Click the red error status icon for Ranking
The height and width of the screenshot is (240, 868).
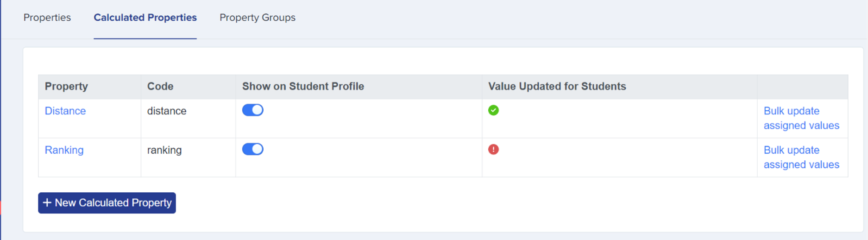click(493, 149)
